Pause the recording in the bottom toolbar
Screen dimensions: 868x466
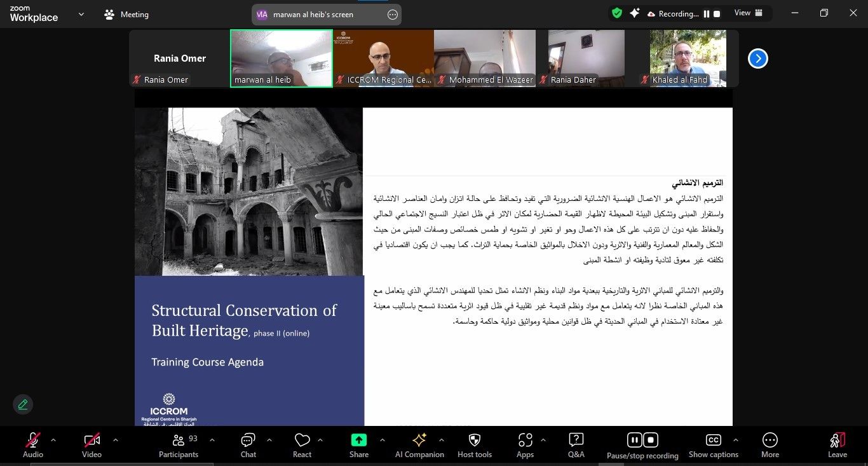pyautogui.click(x=634, y=440)
